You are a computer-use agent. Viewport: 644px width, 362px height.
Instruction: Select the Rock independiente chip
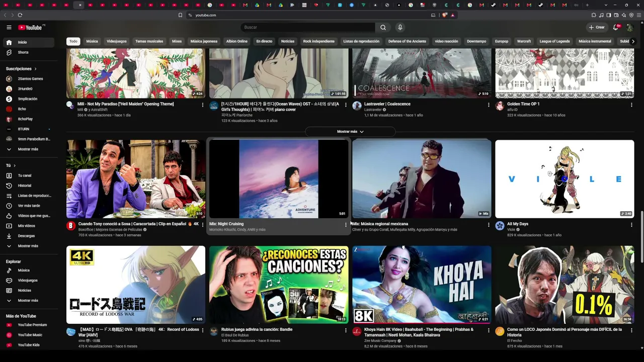click(x=319, y=41)
